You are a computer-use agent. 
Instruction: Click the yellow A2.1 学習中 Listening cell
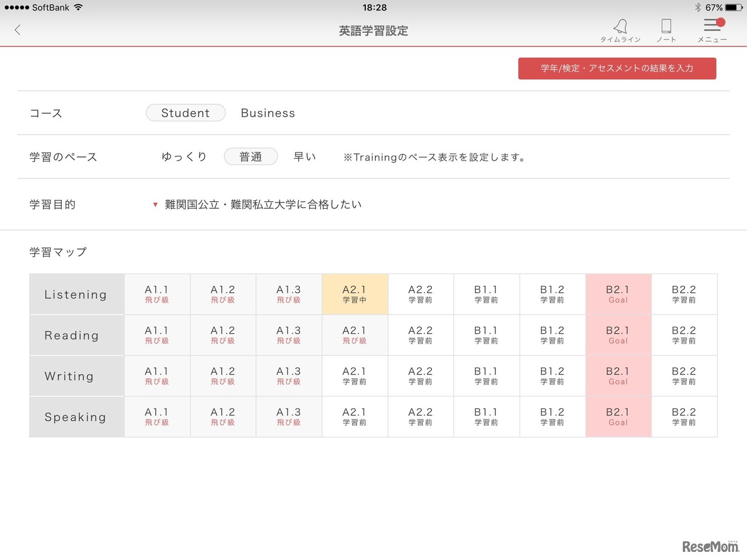pyautogui.click(x=354, y=294)
